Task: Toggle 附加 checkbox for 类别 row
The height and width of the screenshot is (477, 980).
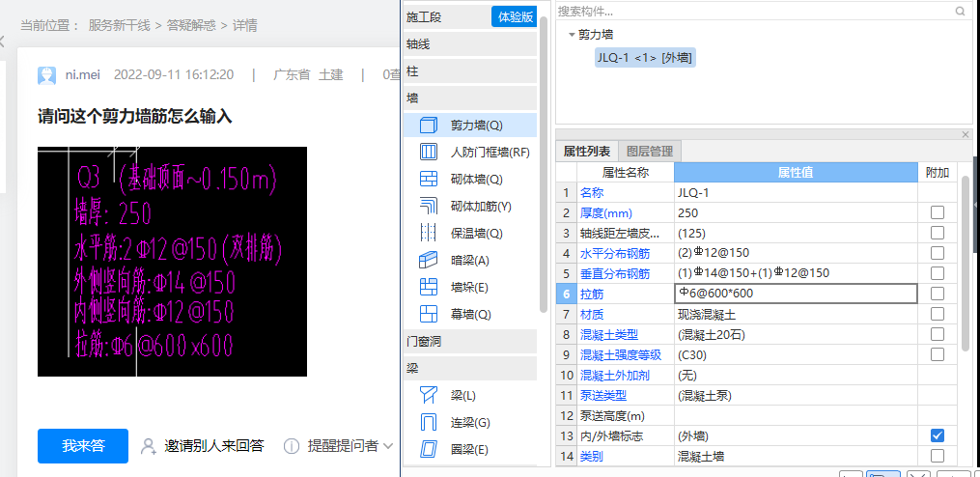Action: 937,456
